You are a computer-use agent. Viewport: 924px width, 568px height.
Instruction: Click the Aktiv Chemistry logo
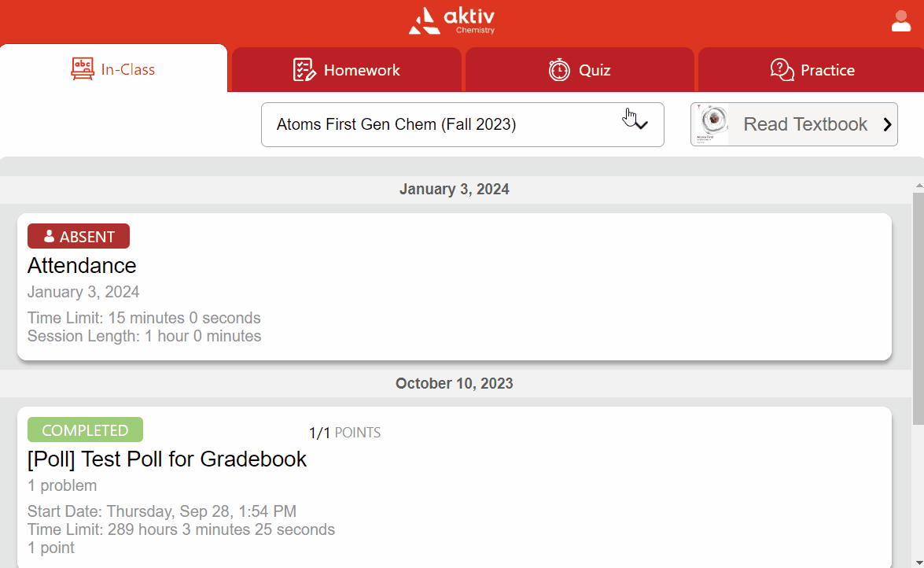451,21
